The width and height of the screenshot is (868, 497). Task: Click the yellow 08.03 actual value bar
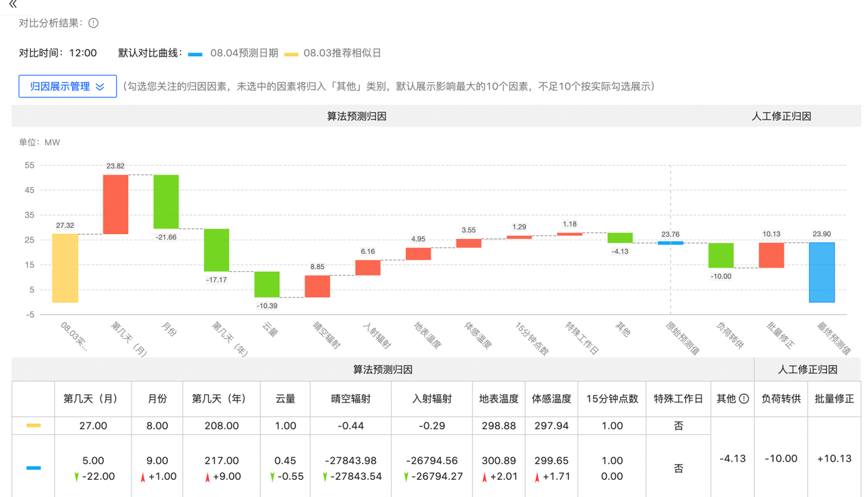[x=66, y=268]
